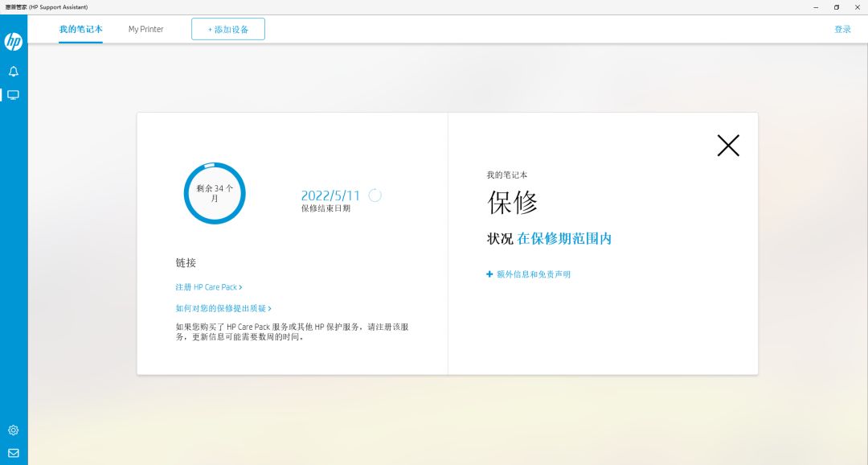Open notifications bell in sidebar
The width and height of the screenshot is (868, 465).
tap(14, 72)
